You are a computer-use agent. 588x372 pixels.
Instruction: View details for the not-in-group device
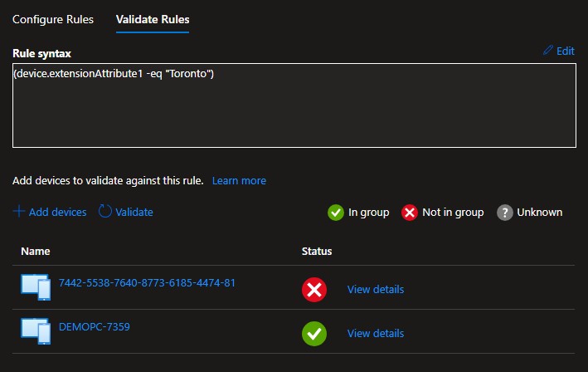click(376, 289)
